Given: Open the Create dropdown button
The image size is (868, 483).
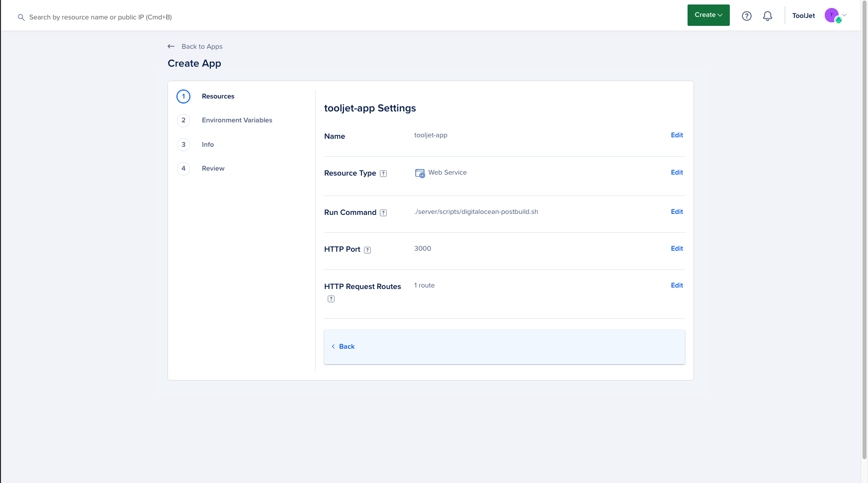Looking at the screenshot, I should [708, 15].
